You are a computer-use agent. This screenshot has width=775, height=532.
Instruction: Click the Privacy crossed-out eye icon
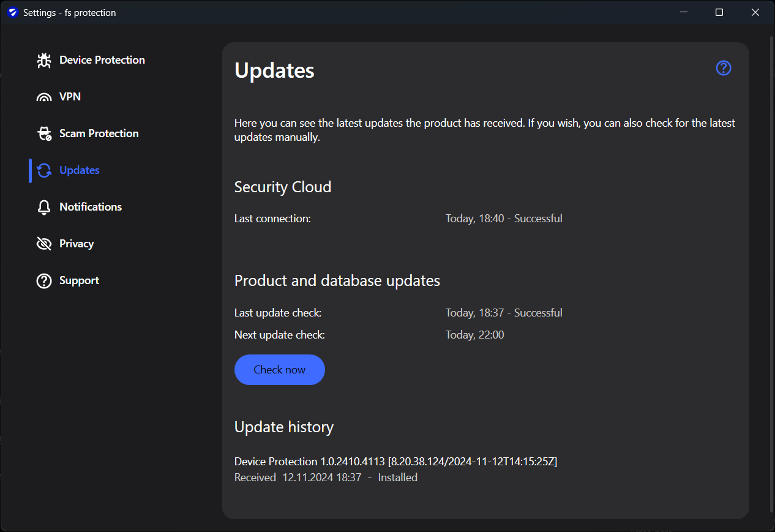point(44,244)
